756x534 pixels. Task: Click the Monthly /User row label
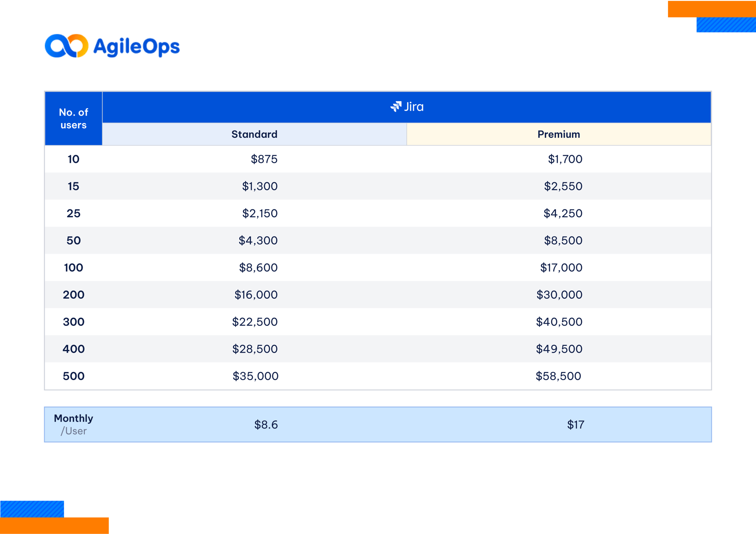73,424
